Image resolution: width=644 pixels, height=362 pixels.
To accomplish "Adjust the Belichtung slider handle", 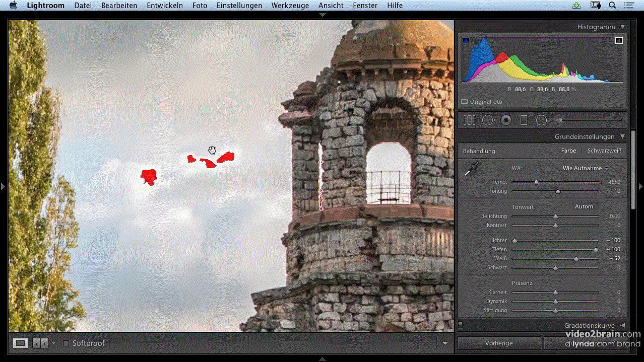I will pyautogui.click(x=555, y=216).
